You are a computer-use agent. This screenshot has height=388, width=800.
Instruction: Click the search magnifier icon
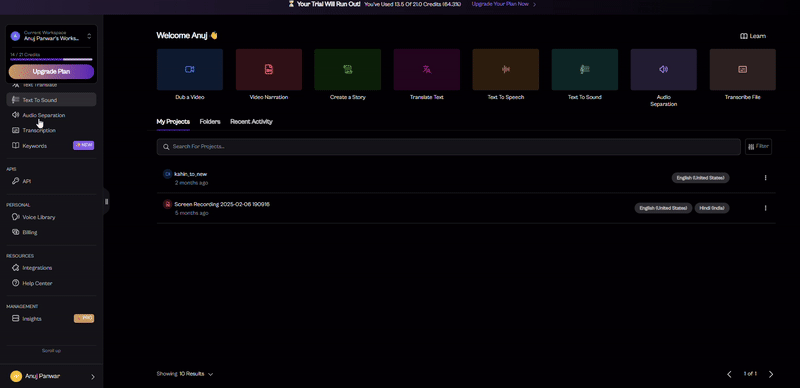point(166,147)
